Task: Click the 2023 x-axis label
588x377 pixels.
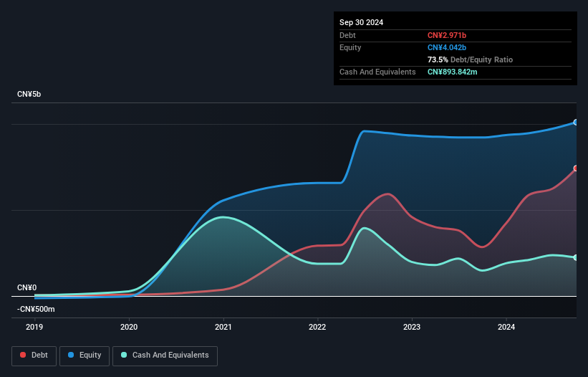Action: point(412,327)
